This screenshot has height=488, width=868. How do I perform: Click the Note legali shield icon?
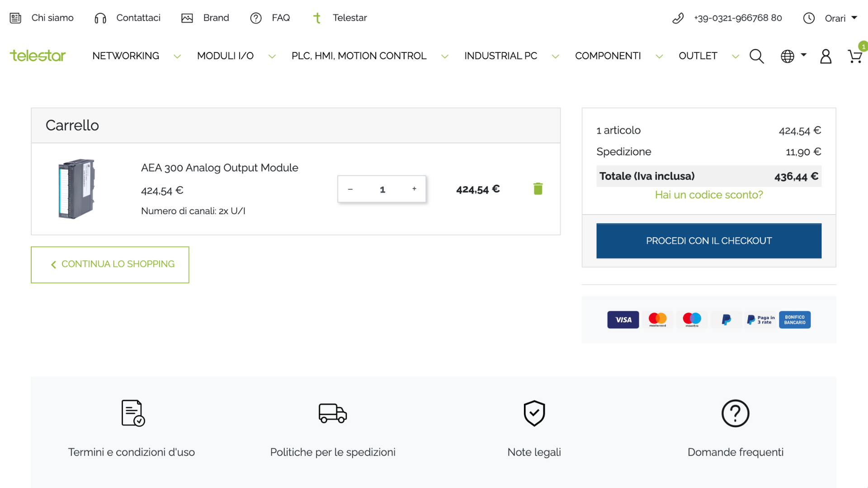pyautogui.click(x=534, y=413)
